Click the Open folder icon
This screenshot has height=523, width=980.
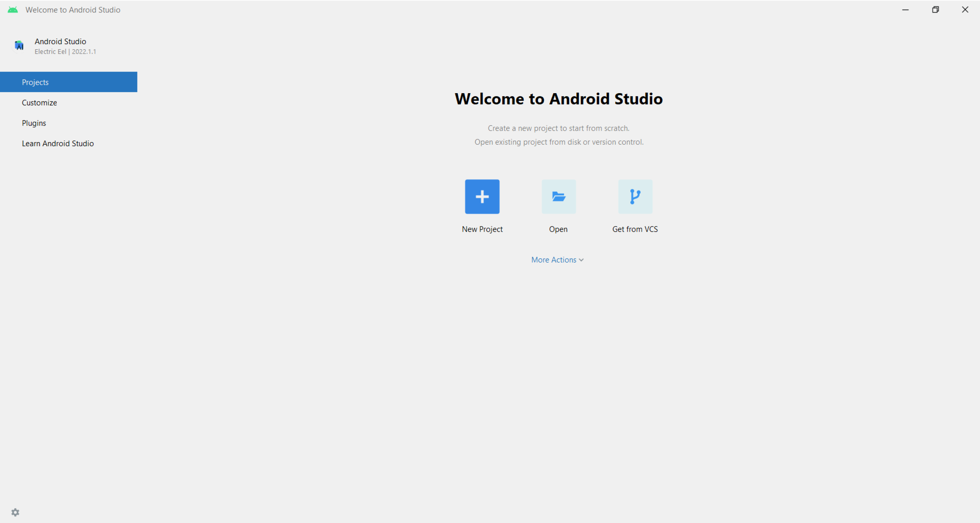558,196
